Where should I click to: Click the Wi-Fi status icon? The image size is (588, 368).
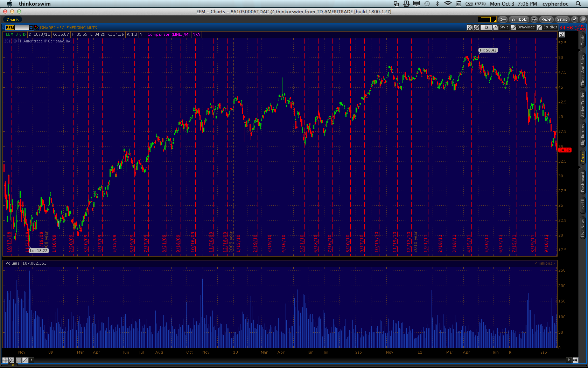click(448, 4)
